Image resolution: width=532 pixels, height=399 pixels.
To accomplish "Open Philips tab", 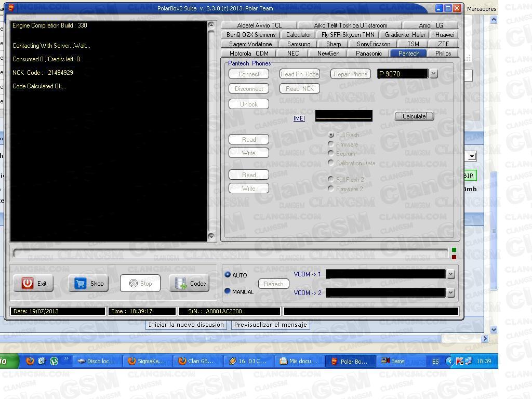I will point(443,54).
